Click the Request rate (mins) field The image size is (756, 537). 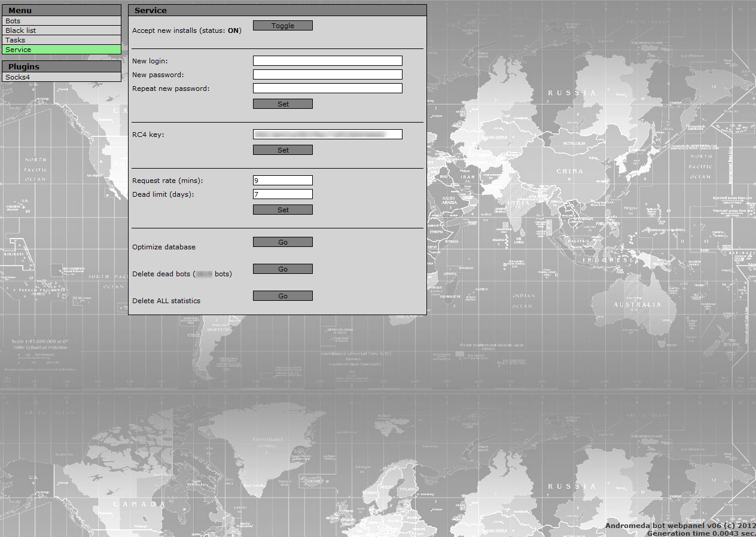click(x=282, y=181)
